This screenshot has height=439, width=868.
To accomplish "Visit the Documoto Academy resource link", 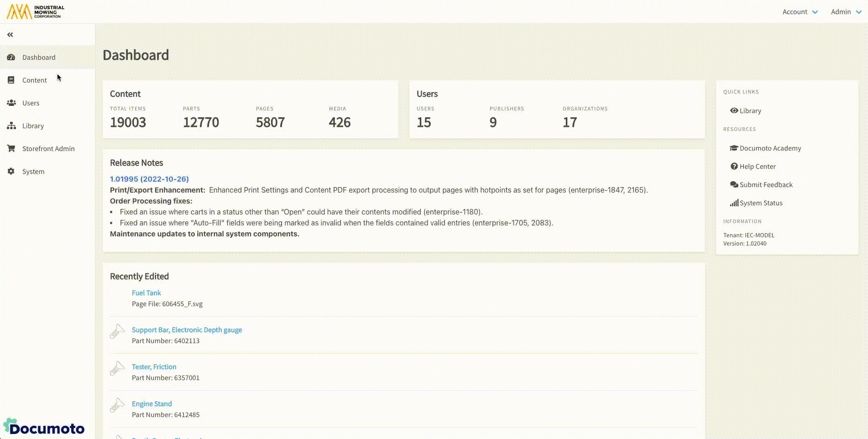I will pyautogui.click(x=770, y=148).
